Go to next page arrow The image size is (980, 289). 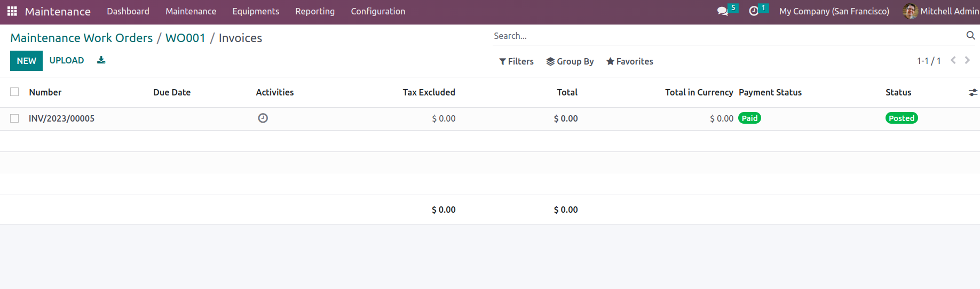(967, 61)
